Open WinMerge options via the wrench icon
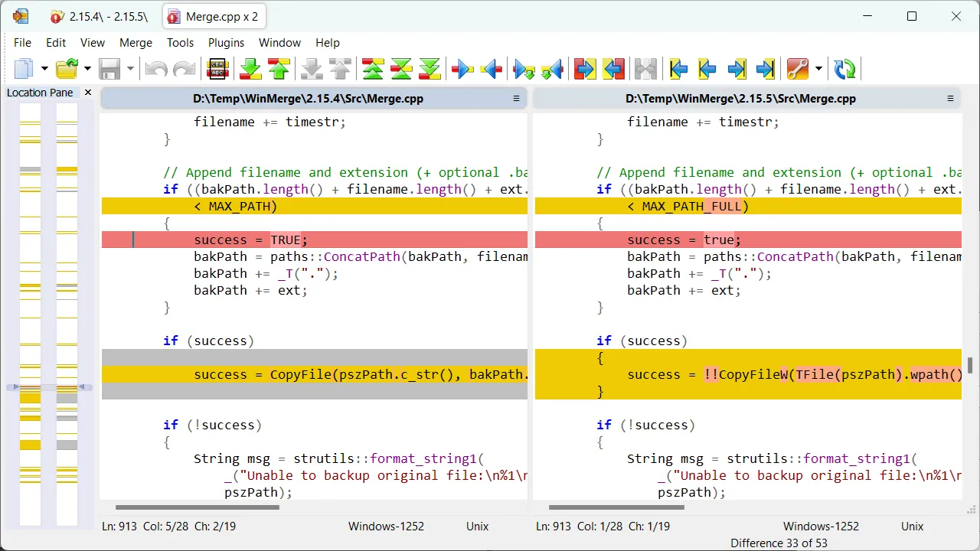 pos(797,70)
